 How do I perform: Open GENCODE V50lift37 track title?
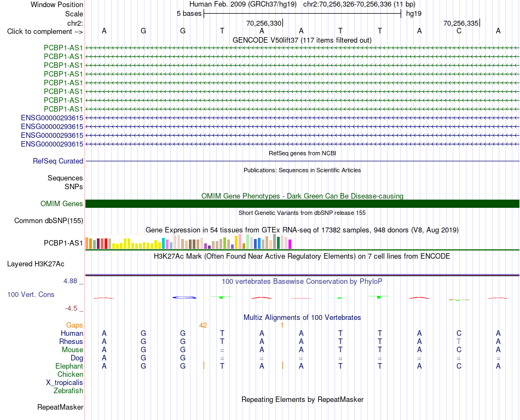click(302, 40)
